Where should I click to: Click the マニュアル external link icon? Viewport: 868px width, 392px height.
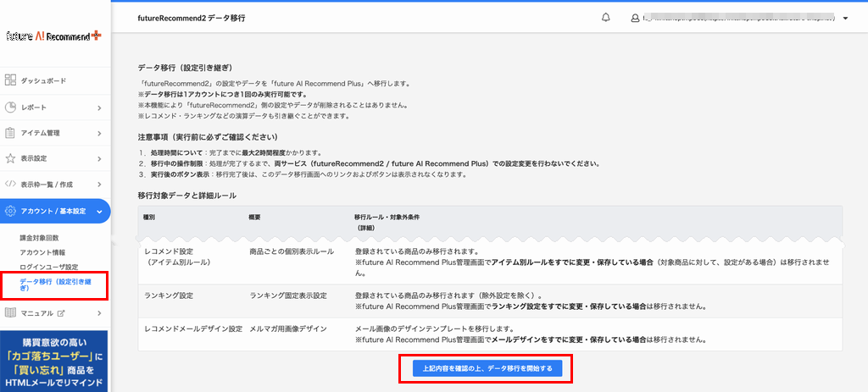click(61, 313)
